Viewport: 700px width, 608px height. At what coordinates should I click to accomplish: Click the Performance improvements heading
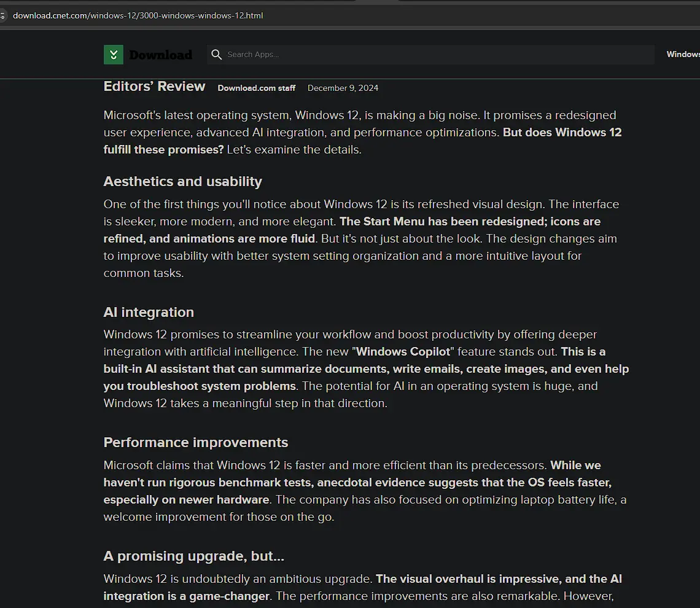195,442
